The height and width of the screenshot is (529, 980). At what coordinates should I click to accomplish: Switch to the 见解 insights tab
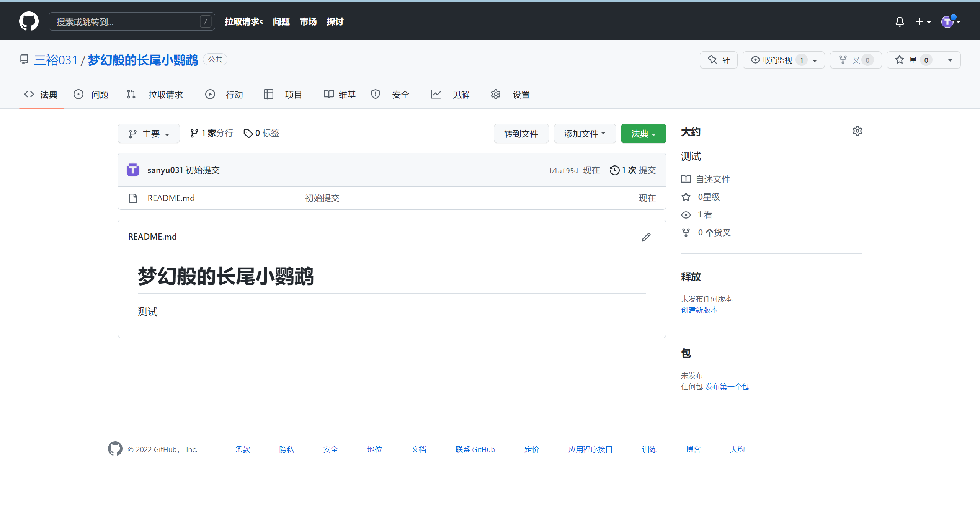point(450,95)
